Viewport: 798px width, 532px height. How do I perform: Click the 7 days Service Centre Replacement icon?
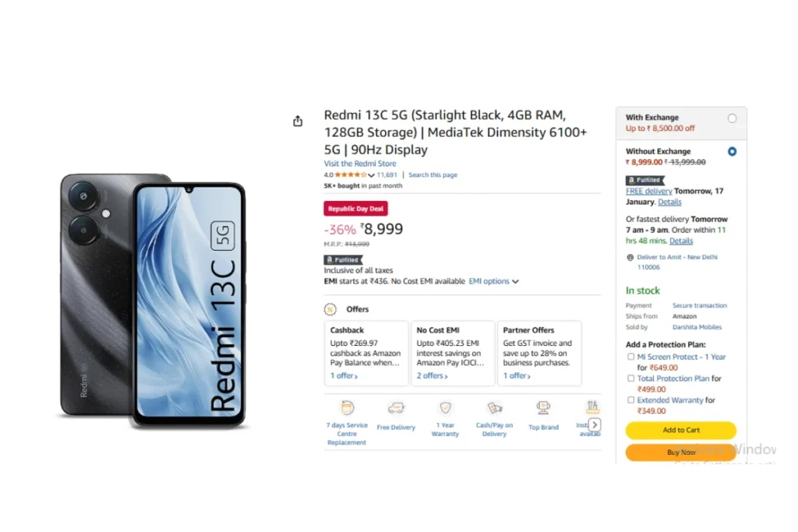[347, 407]
